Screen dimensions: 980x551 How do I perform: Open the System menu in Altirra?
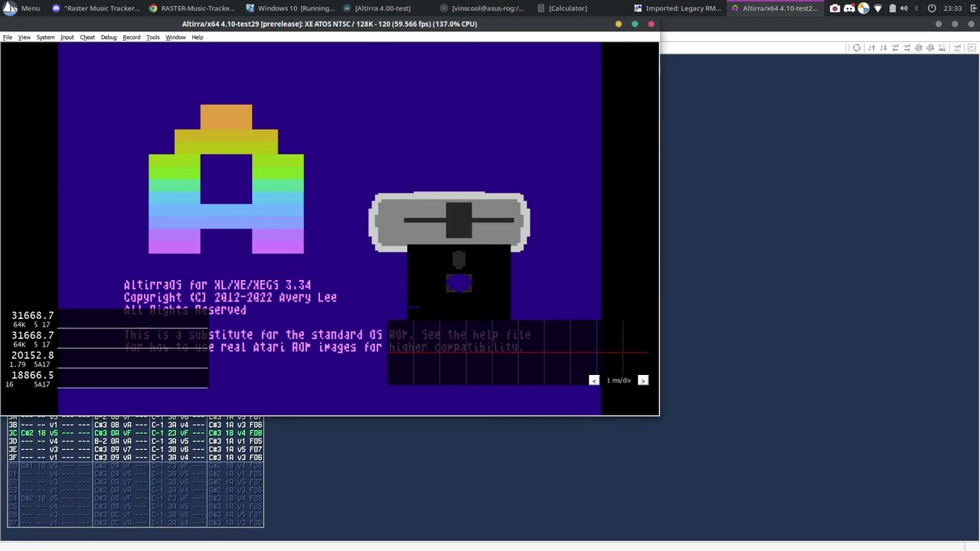pos(45,37)
